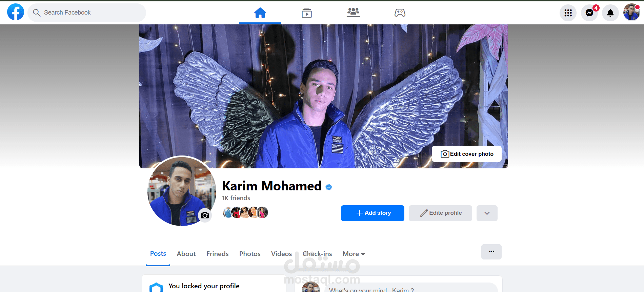Click the blue verified badge
The image size is (644, 292).
tap(329, 187)
